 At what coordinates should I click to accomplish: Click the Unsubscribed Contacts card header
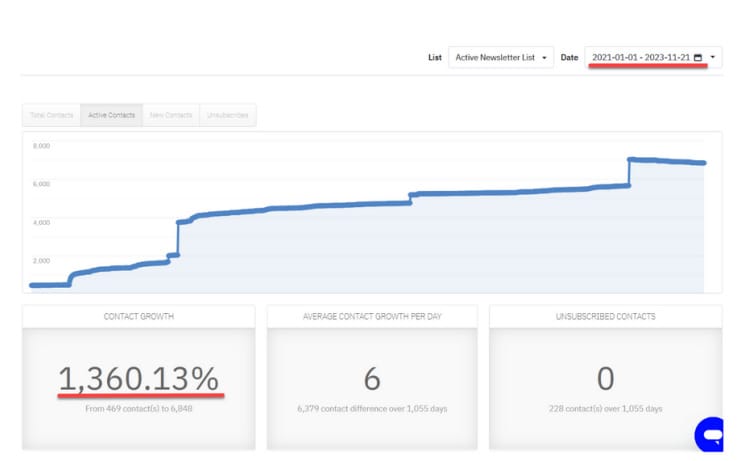(606, 316)
